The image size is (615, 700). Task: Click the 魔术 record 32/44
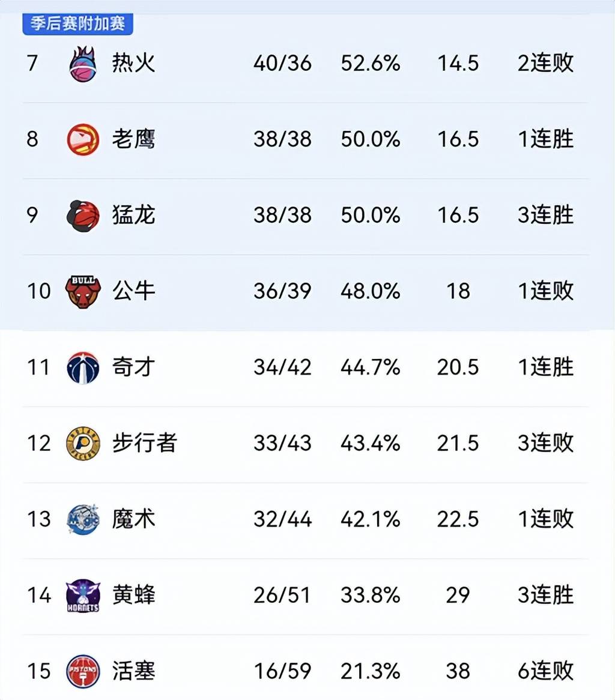(282, 519)
